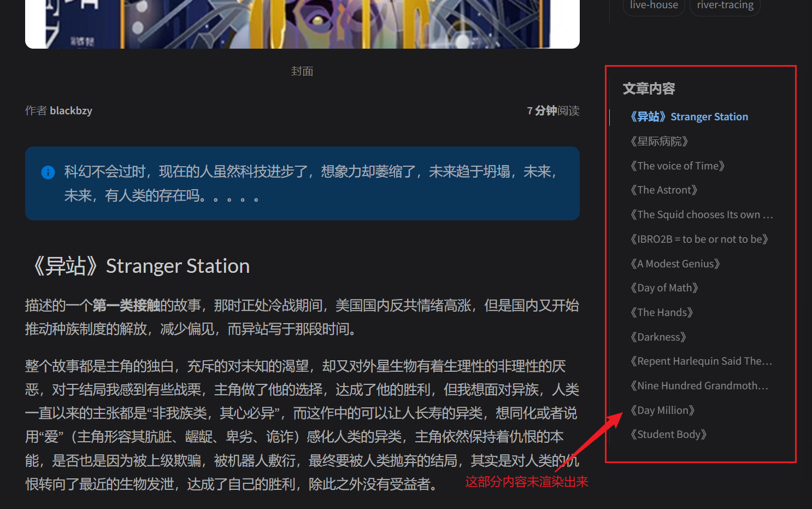
Task: Jump to 《A Modest Genius》 section
Action: click(x=675, y=264)
